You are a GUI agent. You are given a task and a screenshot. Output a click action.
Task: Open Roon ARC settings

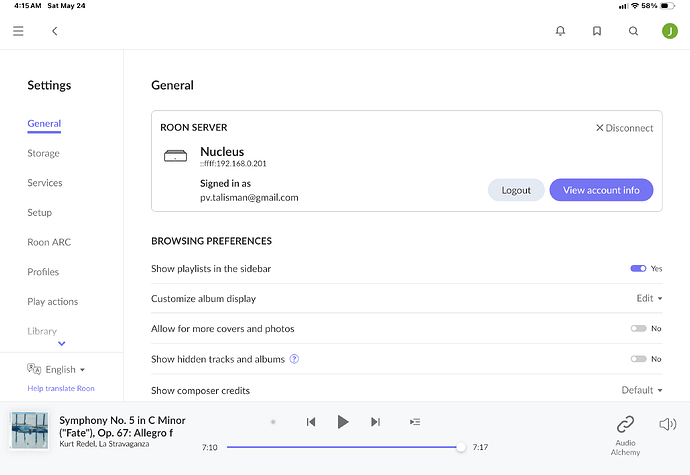(49, 242)
